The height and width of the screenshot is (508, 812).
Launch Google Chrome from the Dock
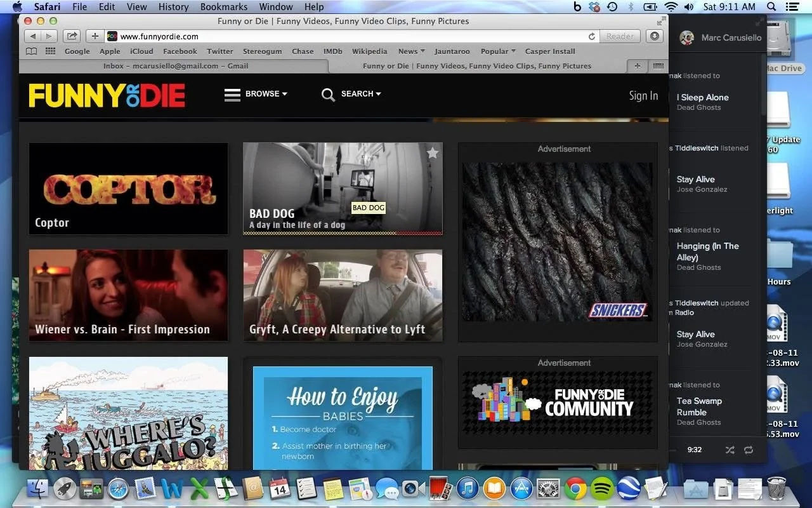point(575,488)
